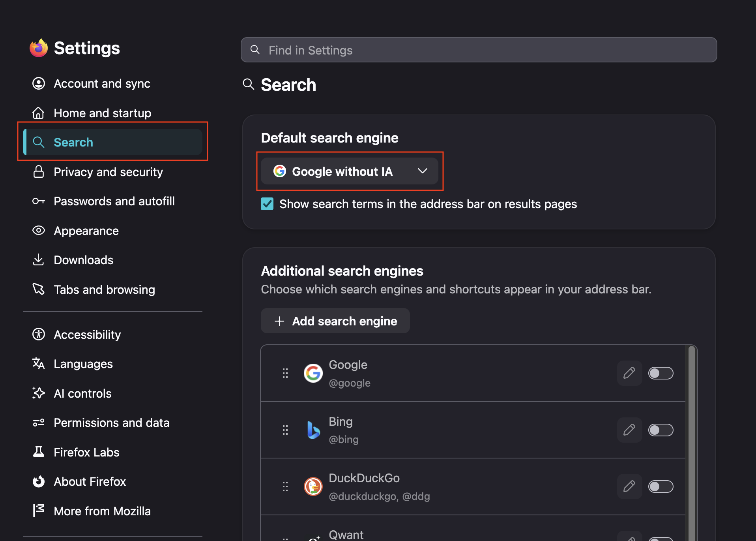This screenshot has width=756, height=541.
Task: Click the Passwords and autofill key icon
Action: [39, 201]
